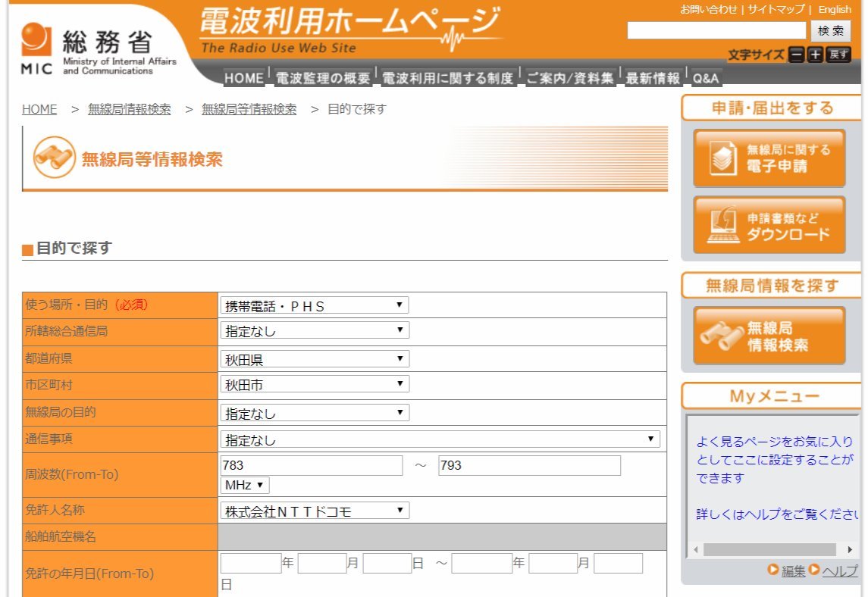
Task: Open 無線局情報検索 binoculars banner
Action: click(769, 336)
